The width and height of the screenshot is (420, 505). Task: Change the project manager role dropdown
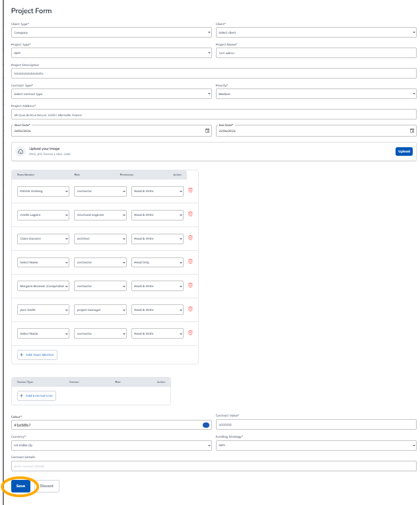point(100,309)
